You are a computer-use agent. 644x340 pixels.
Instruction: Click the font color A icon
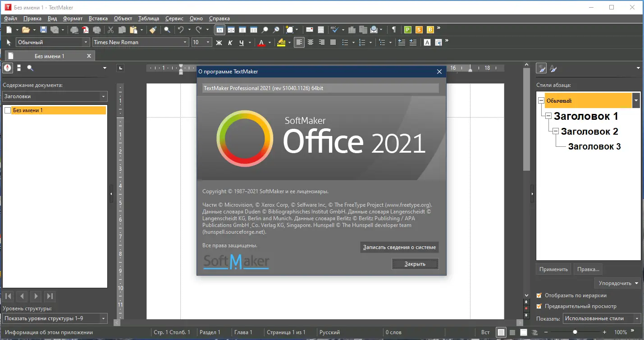point(261,42)
